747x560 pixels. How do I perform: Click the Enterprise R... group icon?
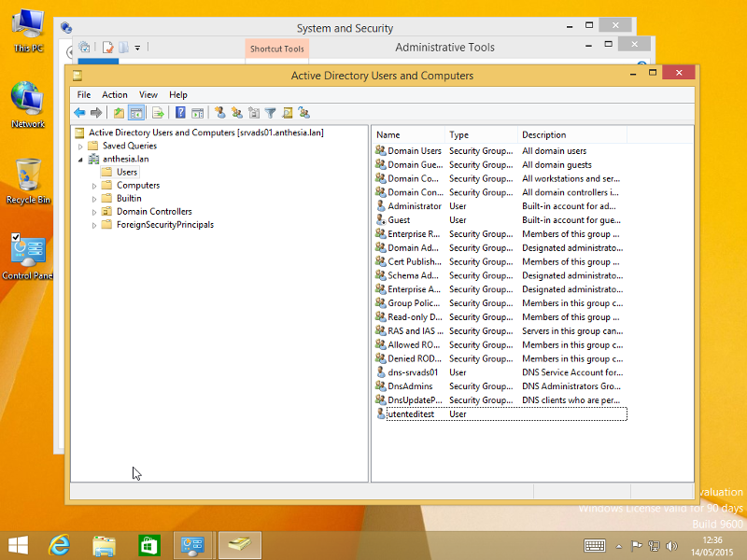380,233
